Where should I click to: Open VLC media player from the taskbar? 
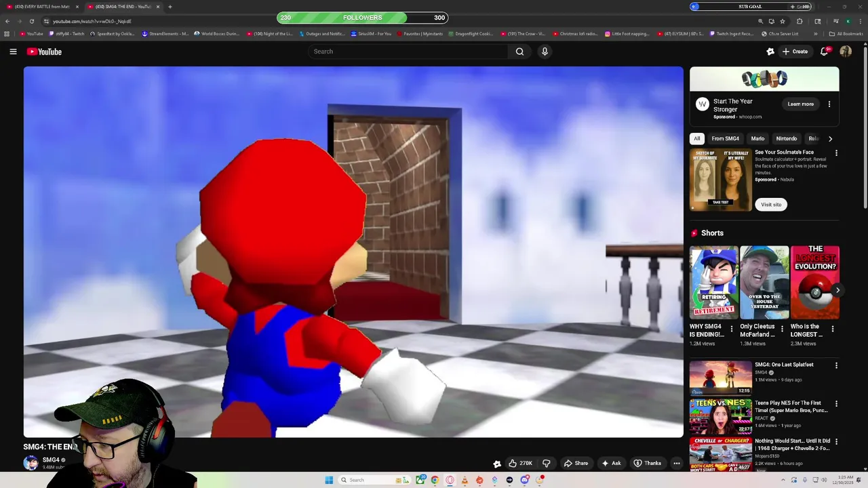click(465, 480)
